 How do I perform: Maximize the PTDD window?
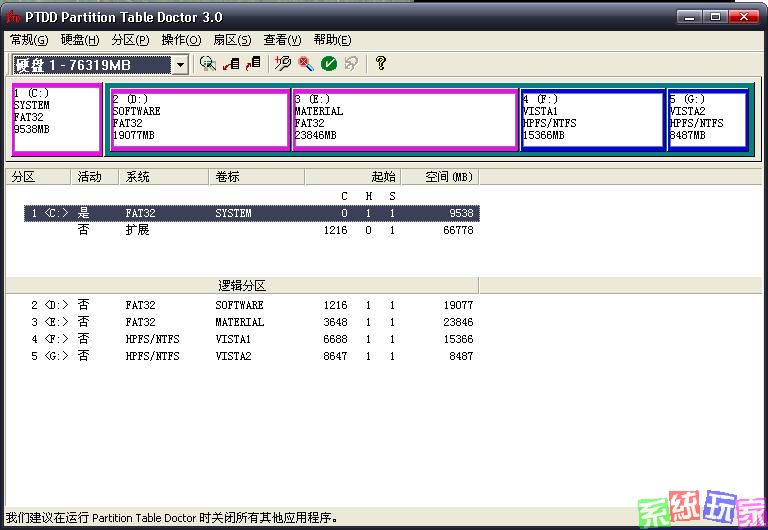[x=716, y=18]
